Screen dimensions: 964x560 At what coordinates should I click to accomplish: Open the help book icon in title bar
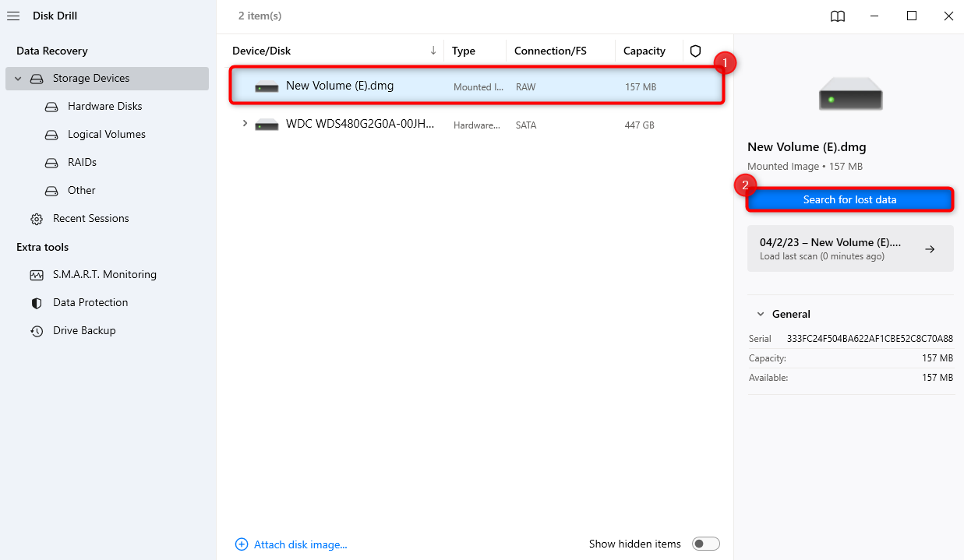click(x=838, y=16)
